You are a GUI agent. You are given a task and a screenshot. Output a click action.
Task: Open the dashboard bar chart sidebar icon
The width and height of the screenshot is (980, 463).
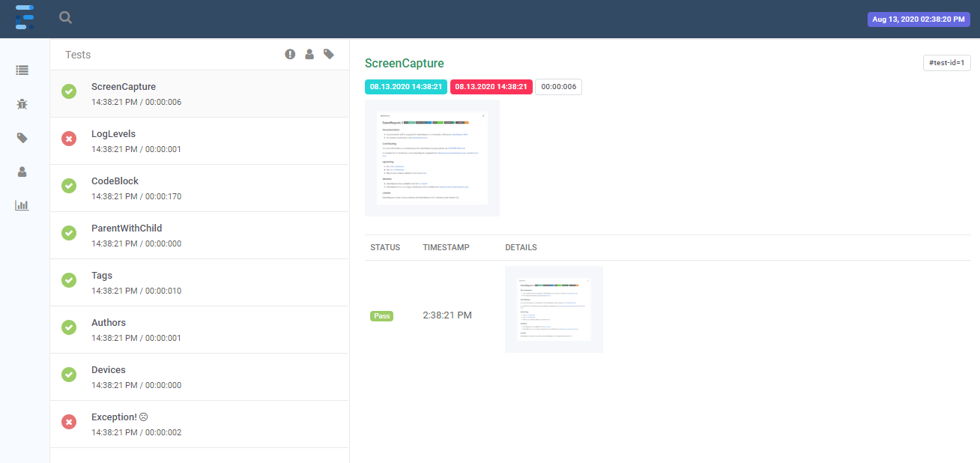[x=22, y=205]
